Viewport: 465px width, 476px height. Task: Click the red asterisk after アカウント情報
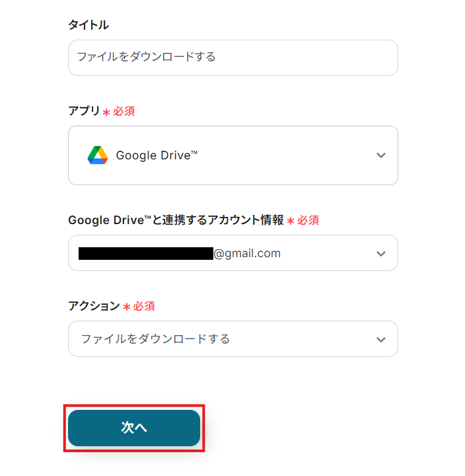(290, 221)
